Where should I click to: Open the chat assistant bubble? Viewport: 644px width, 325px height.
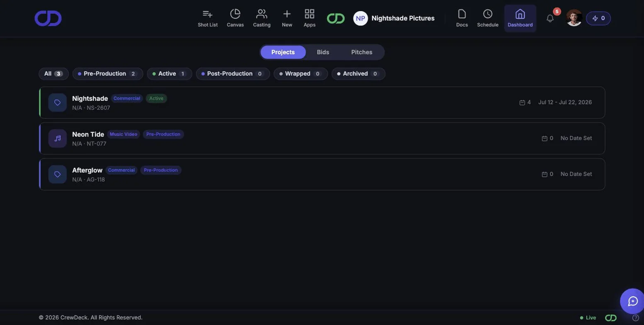tap(632, 301)
